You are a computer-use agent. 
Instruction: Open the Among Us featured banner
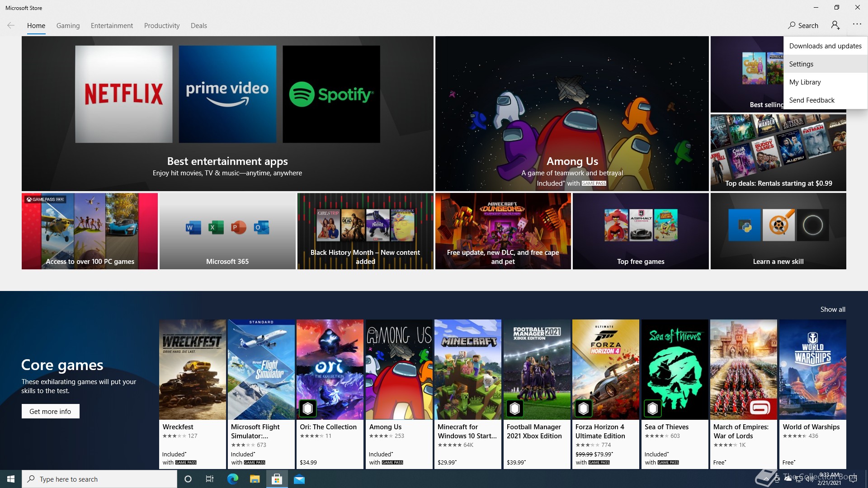[572, 113]
